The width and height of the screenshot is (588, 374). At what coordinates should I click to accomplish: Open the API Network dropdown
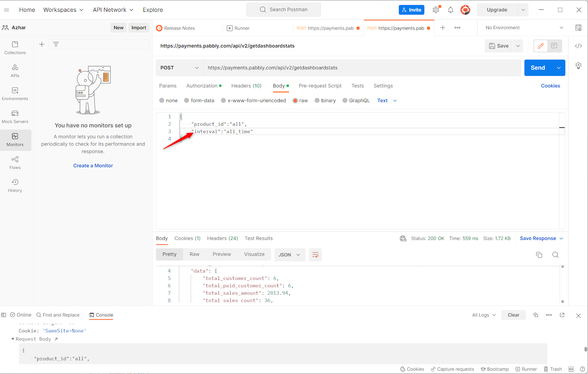pyautogui.click(x=113, y=10)
